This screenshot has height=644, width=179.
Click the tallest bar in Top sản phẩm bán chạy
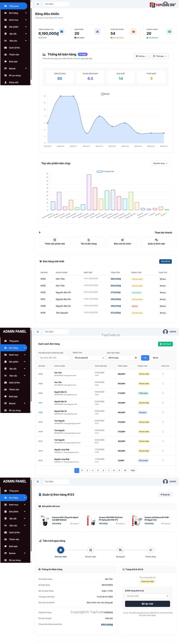pyautogui.click(x=89, y=192)
